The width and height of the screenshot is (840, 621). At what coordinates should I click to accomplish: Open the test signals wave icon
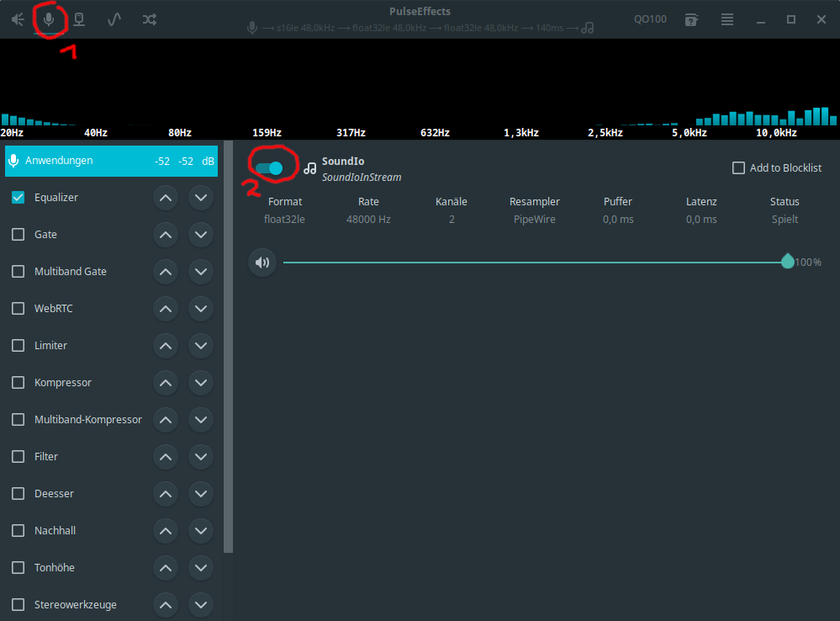click(114, 19)
